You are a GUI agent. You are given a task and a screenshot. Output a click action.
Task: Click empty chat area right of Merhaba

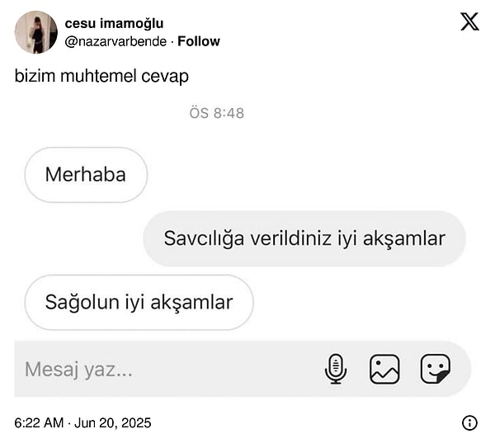(x=313, y=175)
